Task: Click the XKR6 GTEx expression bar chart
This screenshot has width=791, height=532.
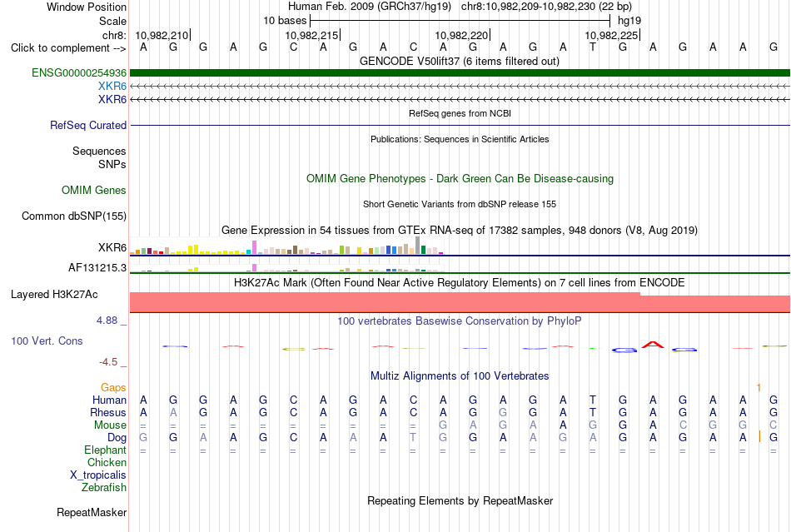Action: coord(286,246)
